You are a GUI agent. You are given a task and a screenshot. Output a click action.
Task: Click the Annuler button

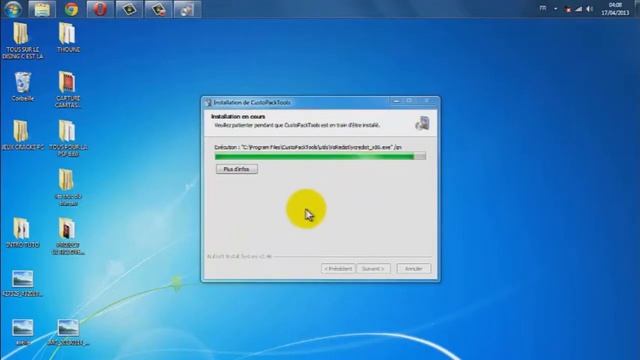413,269
